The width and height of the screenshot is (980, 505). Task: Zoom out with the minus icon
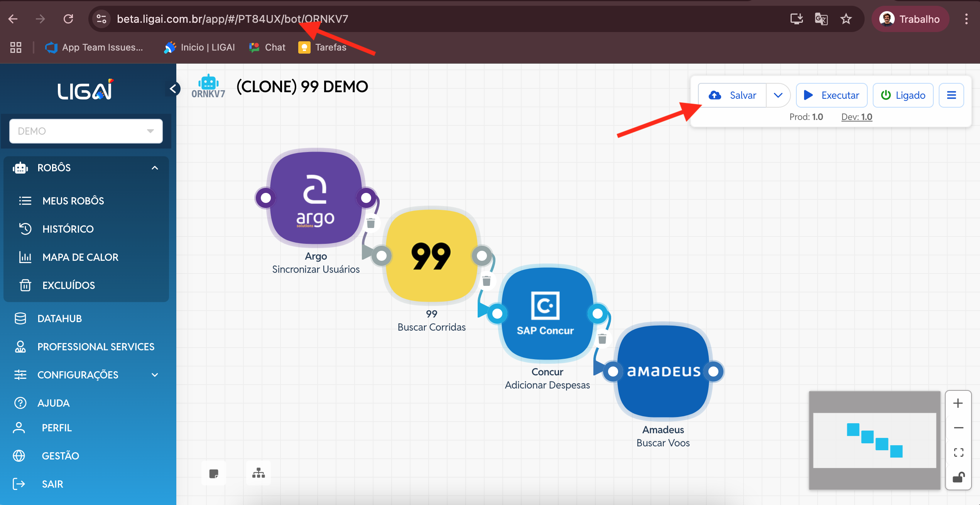(958, 428)
